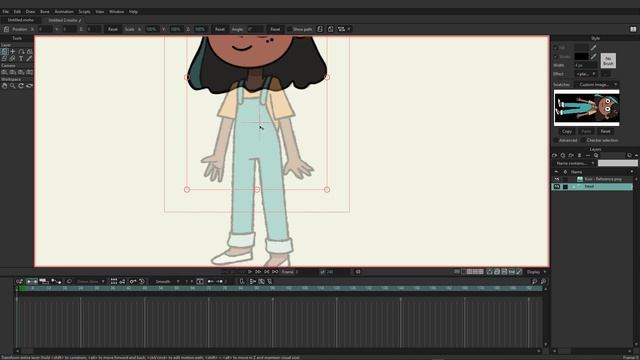Image resolution: width=640 pixels, height=360 pixels.
Task: Click the Stroke color eyedropper icon
Action: (593, 56)
